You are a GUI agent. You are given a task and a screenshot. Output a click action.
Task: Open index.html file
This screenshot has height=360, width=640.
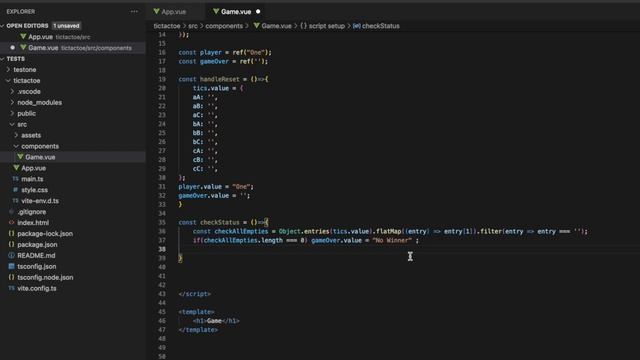click(x=33, y=223)
